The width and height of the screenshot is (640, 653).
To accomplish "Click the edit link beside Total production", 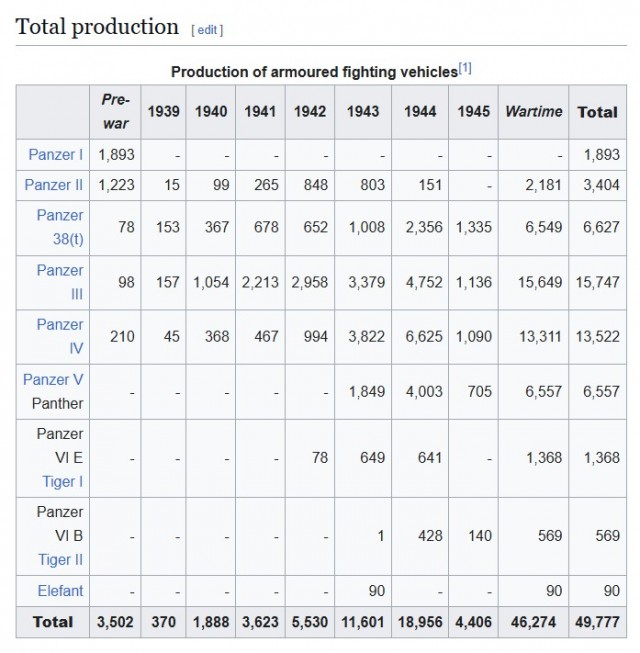I will pyautogui.click(x=207, y=30).
